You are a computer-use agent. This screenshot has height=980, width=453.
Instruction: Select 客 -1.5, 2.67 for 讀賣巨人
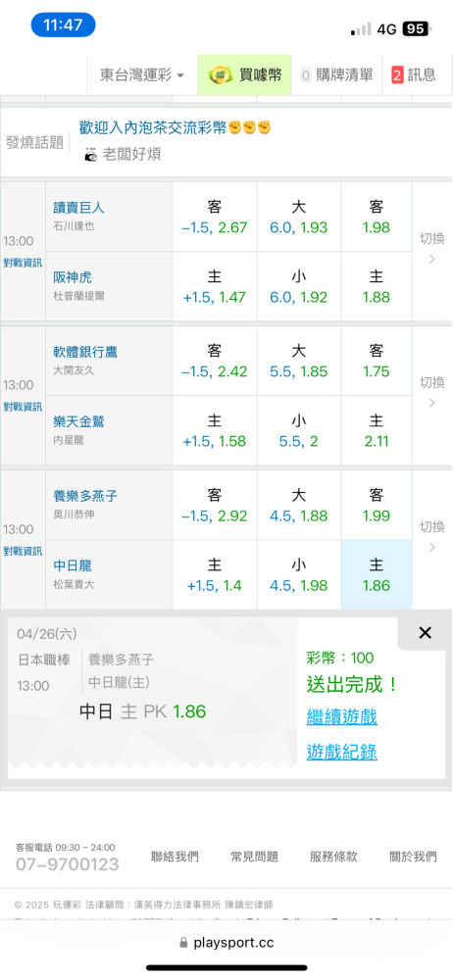tap(215, 217)
